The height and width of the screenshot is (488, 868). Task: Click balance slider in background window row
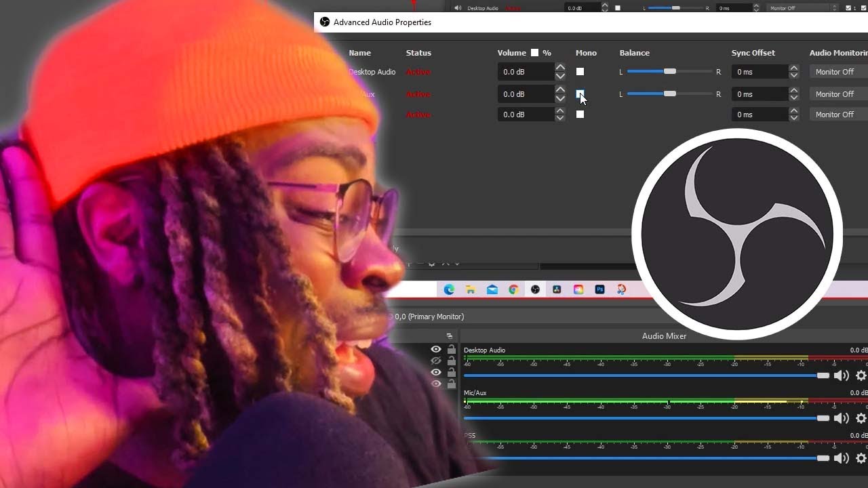[675, 8]
